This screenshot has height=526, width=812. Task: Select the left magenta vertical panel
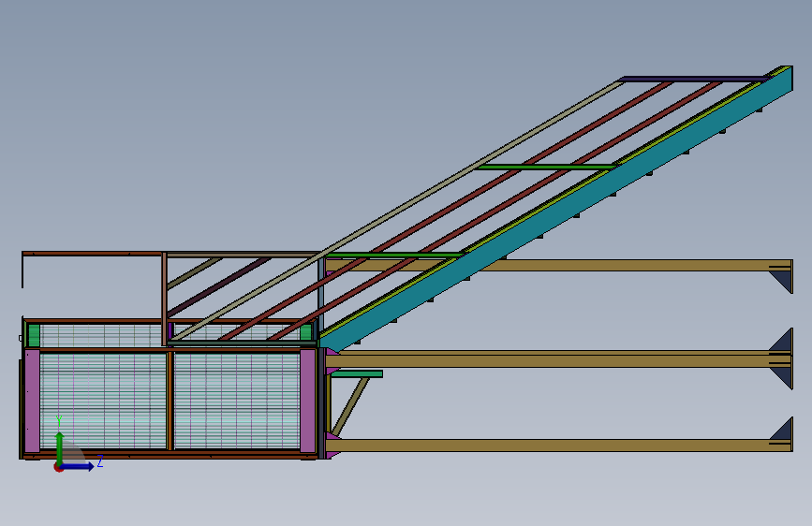[32, 401]
